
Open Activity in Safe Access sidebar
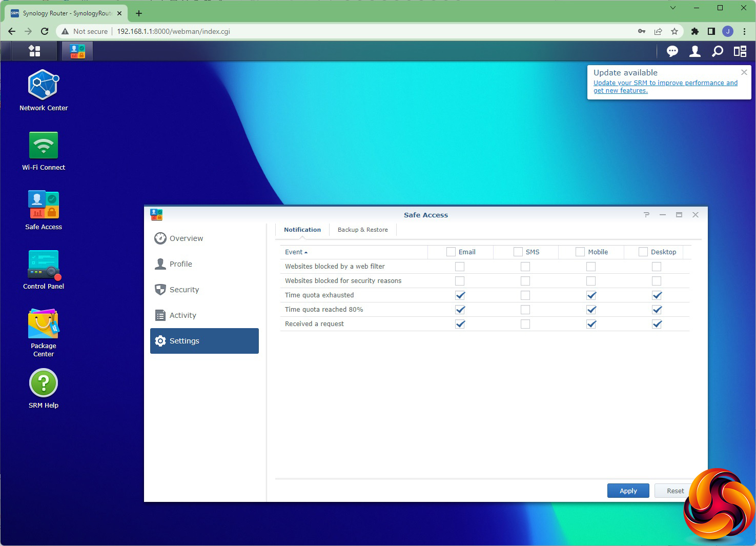point(205,315)
